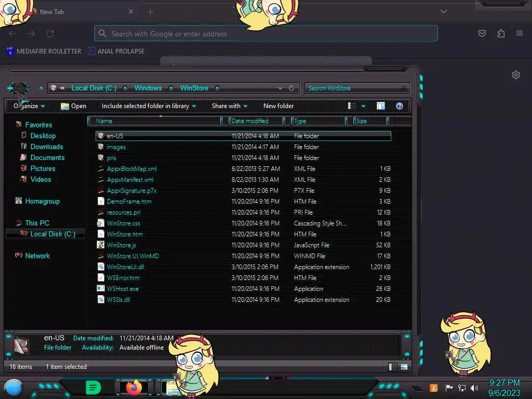Select Downloads in navigation pane

[x=46, y=147]
